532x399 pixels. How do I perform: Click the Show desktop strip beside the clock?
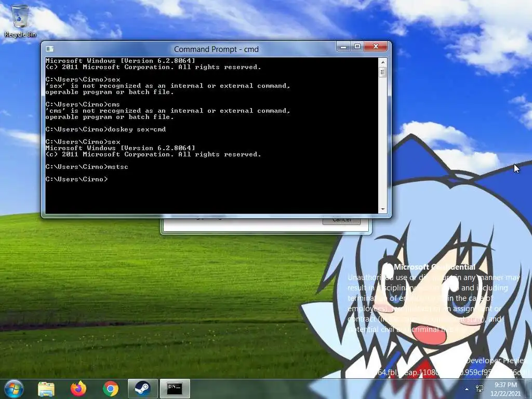coord(528,389)
